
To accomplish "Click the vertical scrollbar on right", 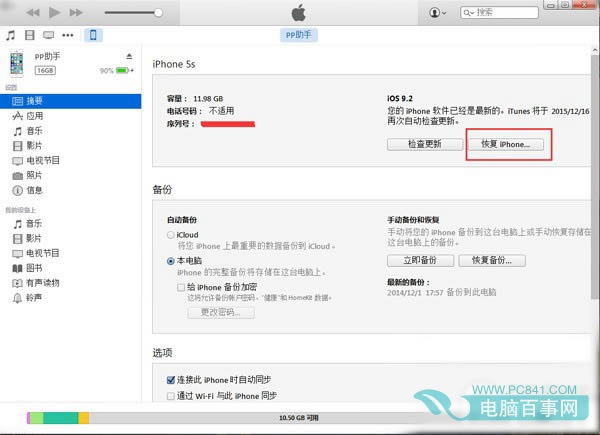I will click(x=595, y=176).
